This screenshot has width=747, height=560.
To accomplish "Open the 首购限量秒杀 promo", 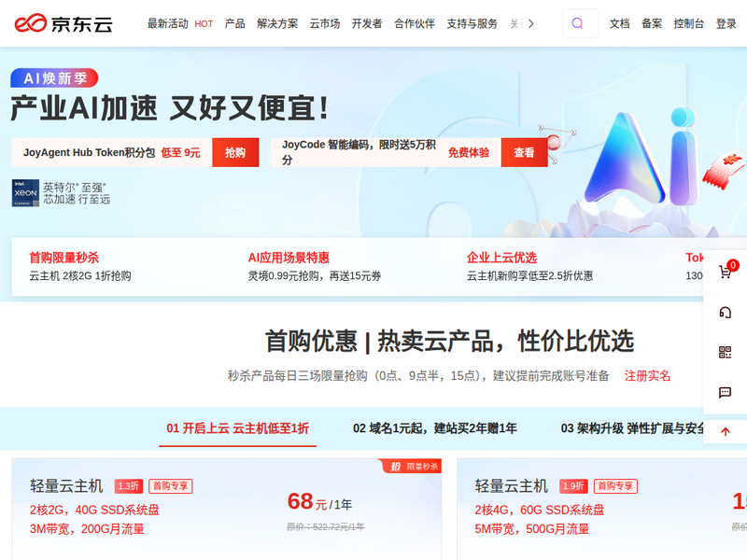I will (x=63, y=258).
